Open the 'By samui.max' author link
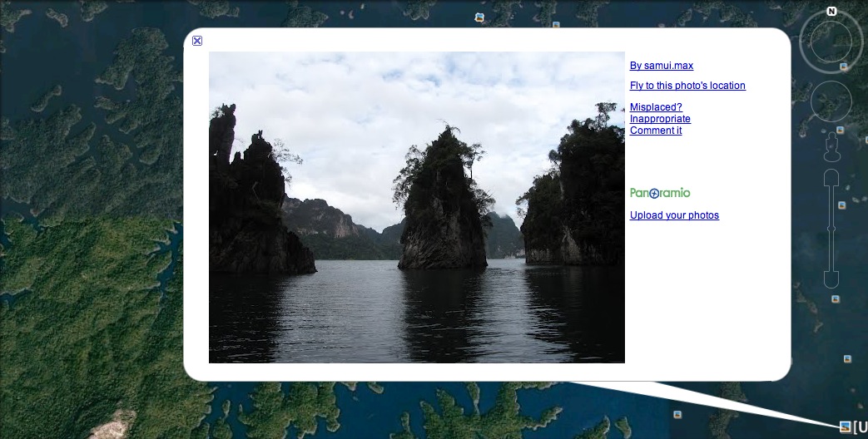 [661, 66]
